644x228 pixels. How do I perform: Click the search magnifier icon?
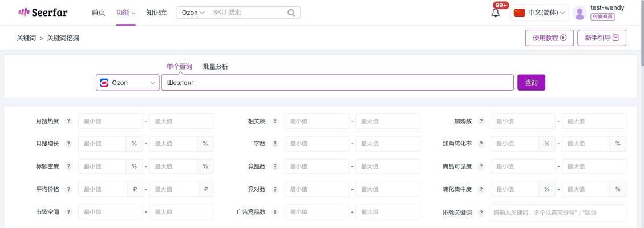pos(291,13)
